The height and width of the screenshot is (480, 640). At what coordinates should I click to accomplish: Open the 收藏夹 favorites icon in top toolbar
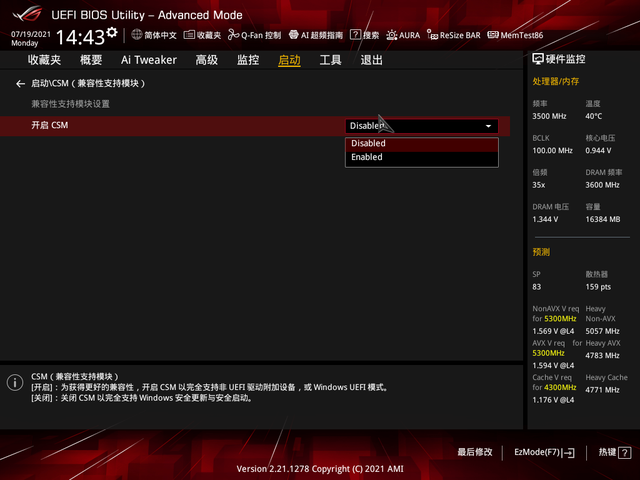click(x=189, y=35)
